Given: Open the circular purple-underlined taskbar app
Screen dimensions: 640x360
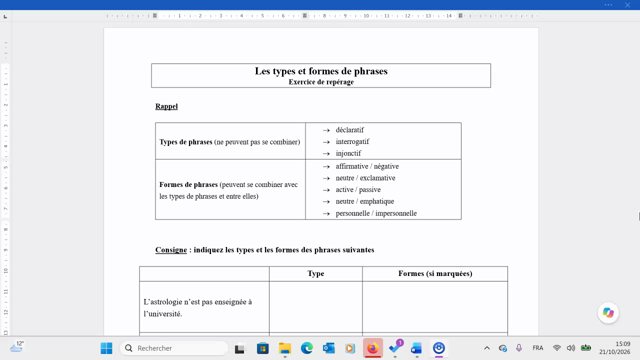Looking at the screenshot, I should [x=439, y=348].
